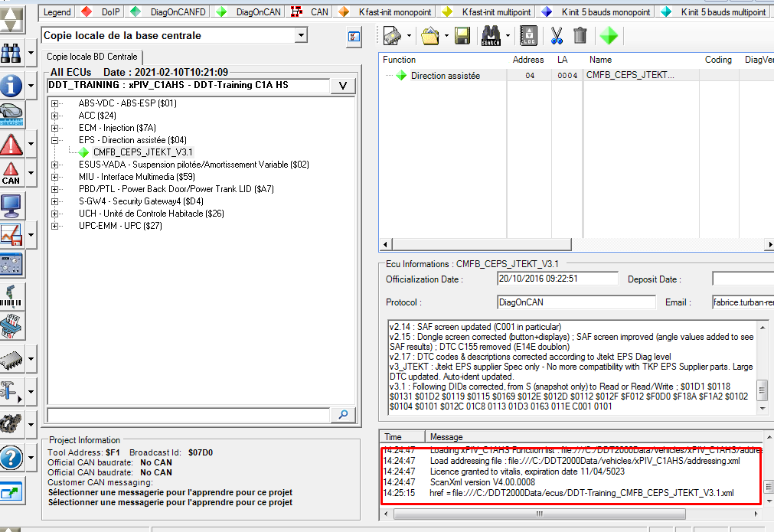
Task: Click the scissors cut icon
Action: [557, 35]
